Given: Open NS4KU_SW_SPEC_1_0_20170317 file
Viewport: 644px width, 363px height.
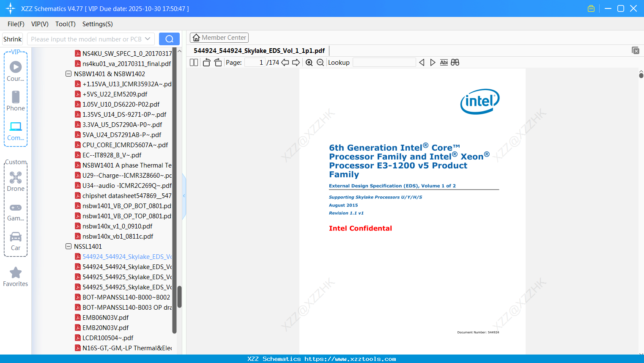Looking at the screenshot, I should pyautogui.click(x=123, y=53).
